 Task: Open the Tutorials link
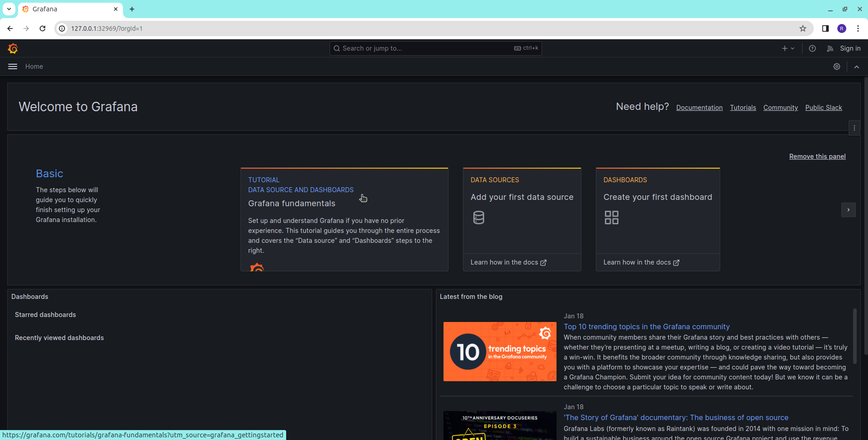tap(743, 108)
